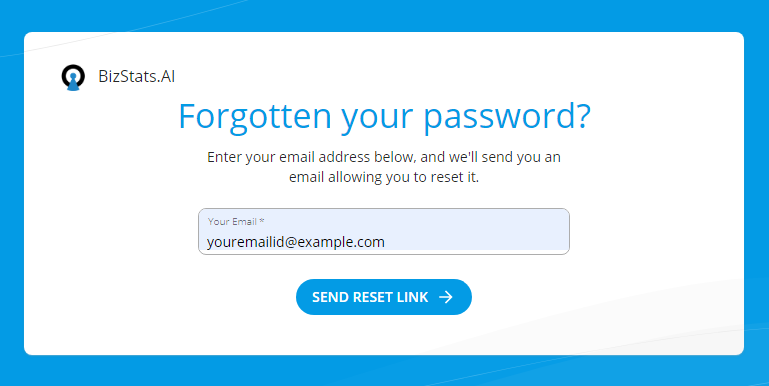Click the word 'LINK' on the blue button

point(412,297)
